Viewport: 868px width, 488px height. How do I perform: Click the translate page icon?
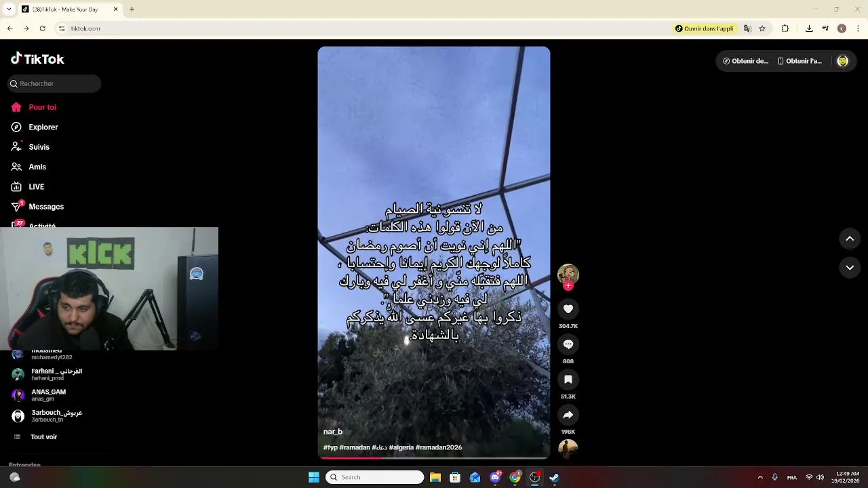pyautogui.click(x=747, y=28)
